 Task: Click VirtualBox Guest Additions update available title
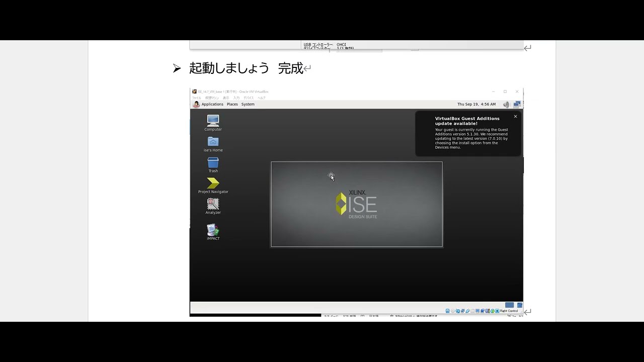pos(467,121)
